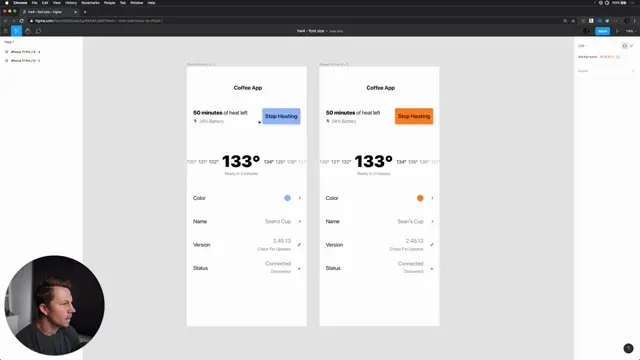
Task: Select layer iPhone 11 Pro / X - 2
Action: (x=25, y=52)
